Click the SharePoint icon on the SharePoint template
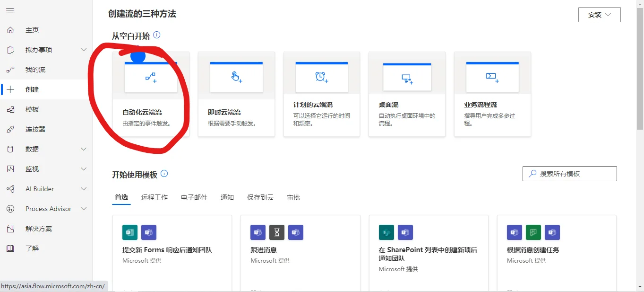 386,232
